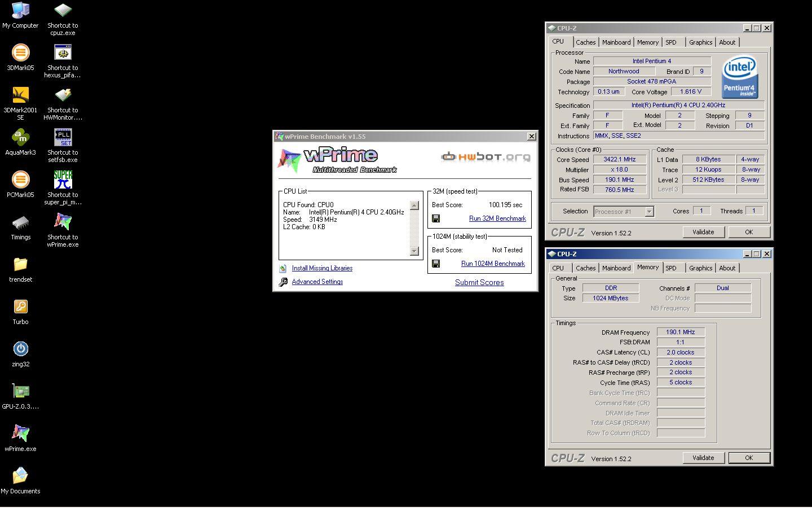This screenshot has width=812, height=508.
Task: Open Install Missing Libraries link
Action: [x=322, y=269]
